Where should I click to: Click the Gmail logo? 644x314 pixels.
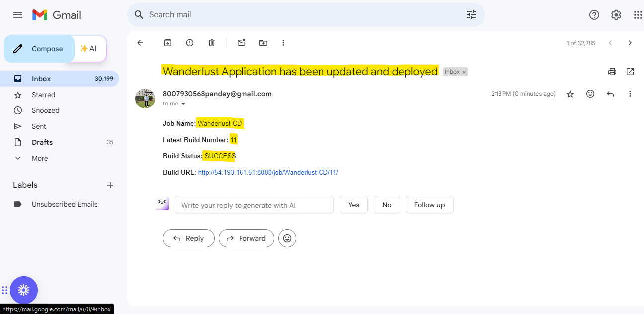point(57,15)
